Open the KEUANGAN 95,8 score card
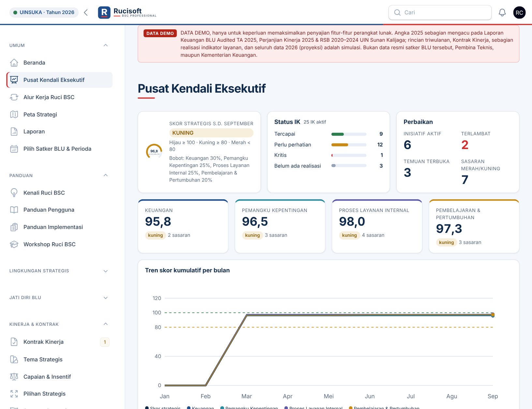The height and width of the screenshot is (409, 532). pos(183,226)
